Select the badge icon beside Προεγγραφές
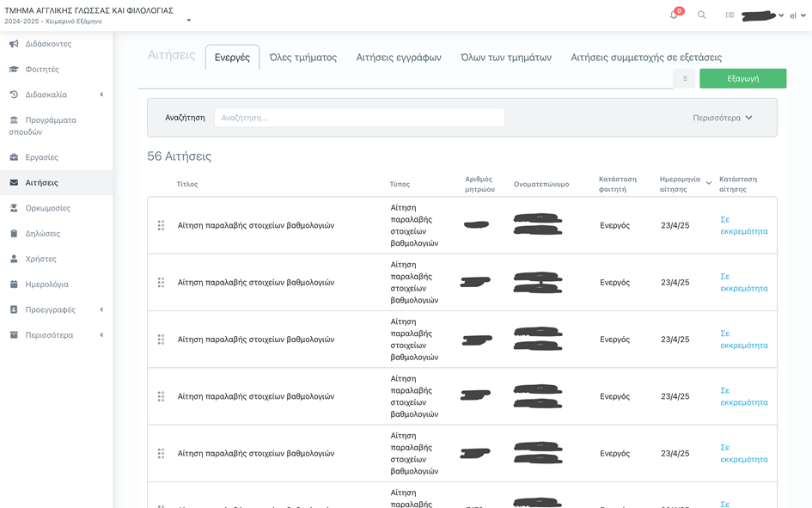The width and height of the screenshot is (812, 508). pos(14,309)
